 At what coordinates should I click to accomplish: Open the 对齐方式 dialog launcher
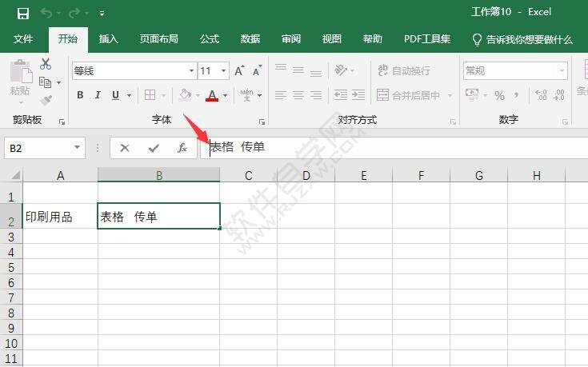click(x=453, y=122)
